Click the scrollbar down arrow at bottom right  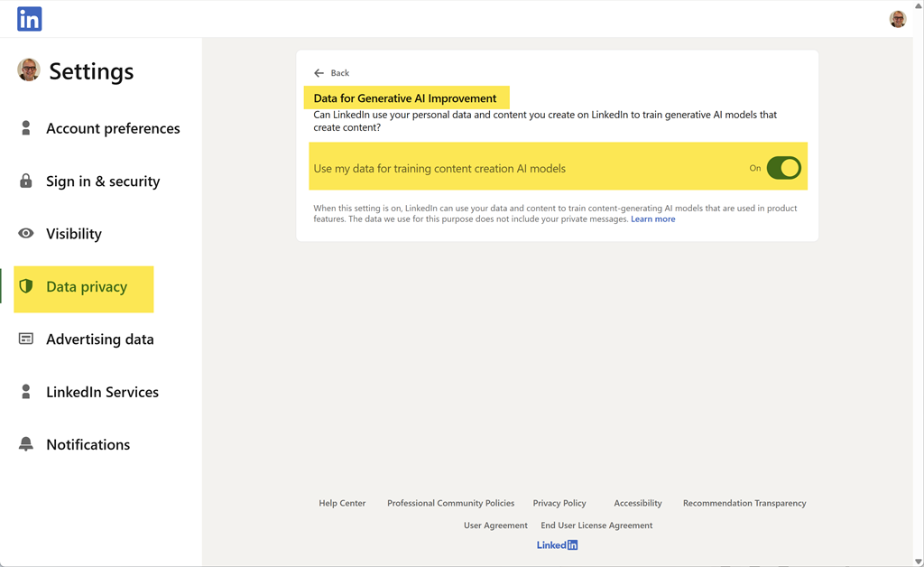tap(919, 562)
